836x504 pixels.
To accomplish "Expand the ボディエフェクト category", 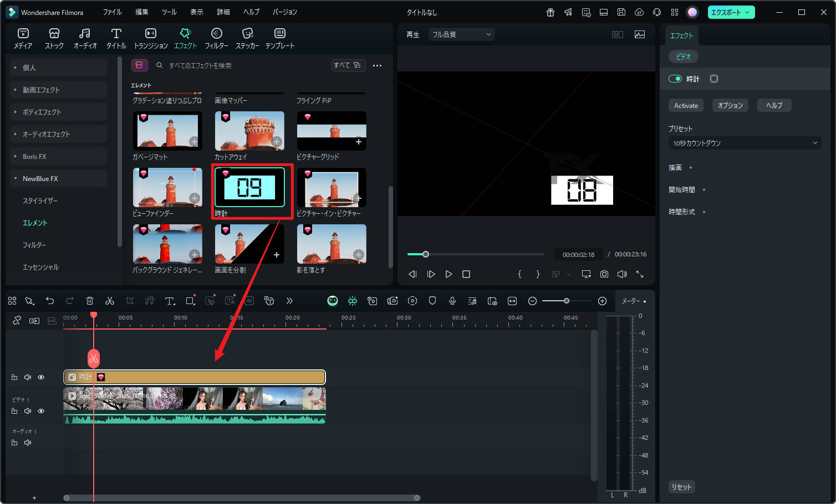I will [59, 112].
